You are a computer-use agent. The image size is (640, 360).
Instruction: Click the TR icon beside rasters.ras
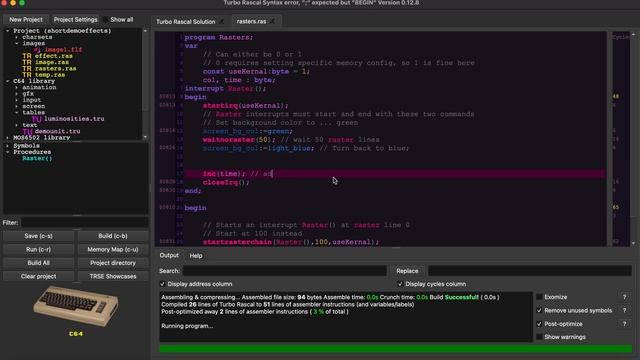point(27,69)
